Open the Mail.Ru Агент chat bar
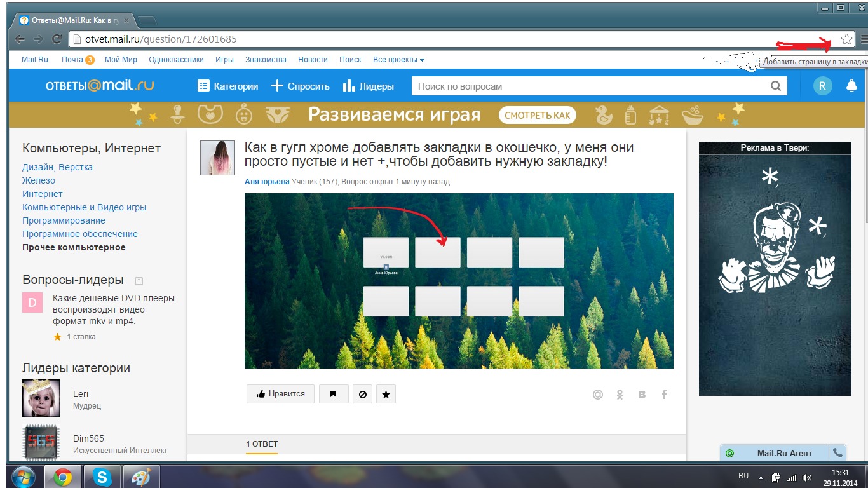Viewport: 868px width, 488px height. tap(775, 453)
